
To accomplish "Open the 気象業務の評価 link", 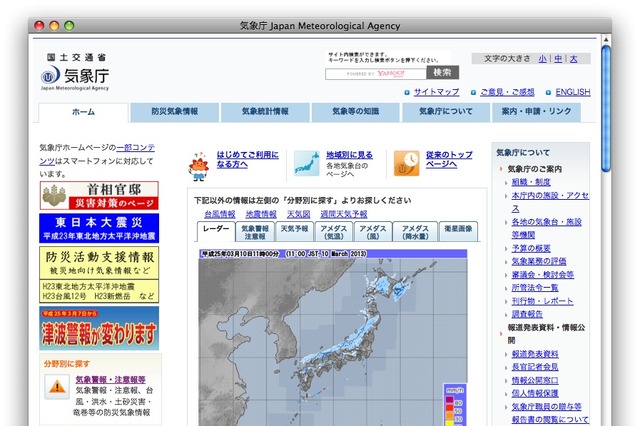I will point(539,261).
